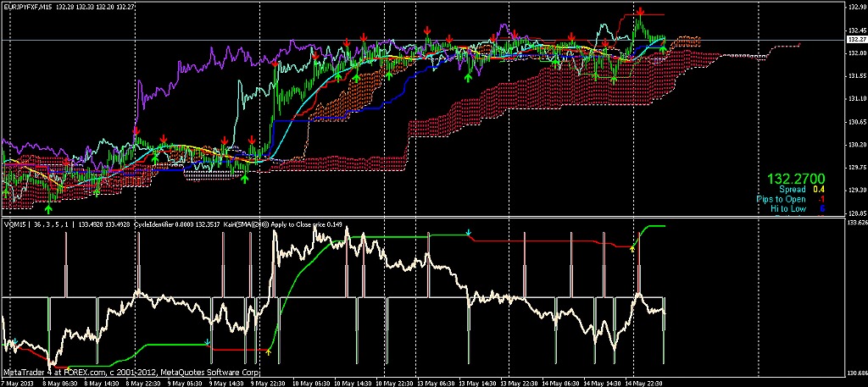This screenshot has width=868, height=387.
Task: Click the 129.75 price axis label
Action: (x=856, y=167)
